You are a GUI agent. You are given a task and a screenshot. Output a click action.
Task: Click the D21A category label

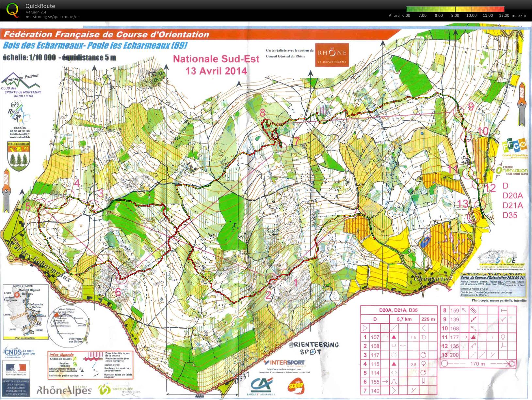512,205
